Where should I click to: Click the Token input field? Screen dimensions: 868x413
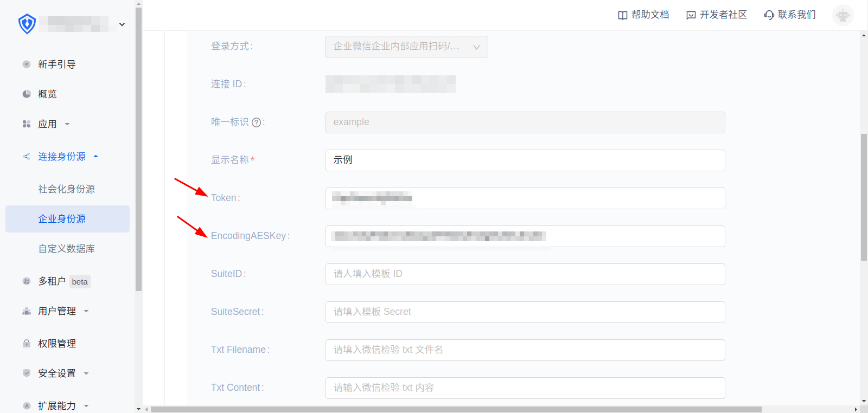coord(525,198)
